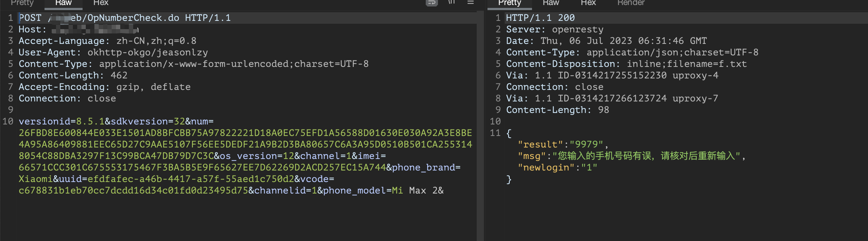Click the request Connection: close header
Image resolution: width=868 pixels, height=241 pixels.
pyautogui.click(x=67, y=99)
